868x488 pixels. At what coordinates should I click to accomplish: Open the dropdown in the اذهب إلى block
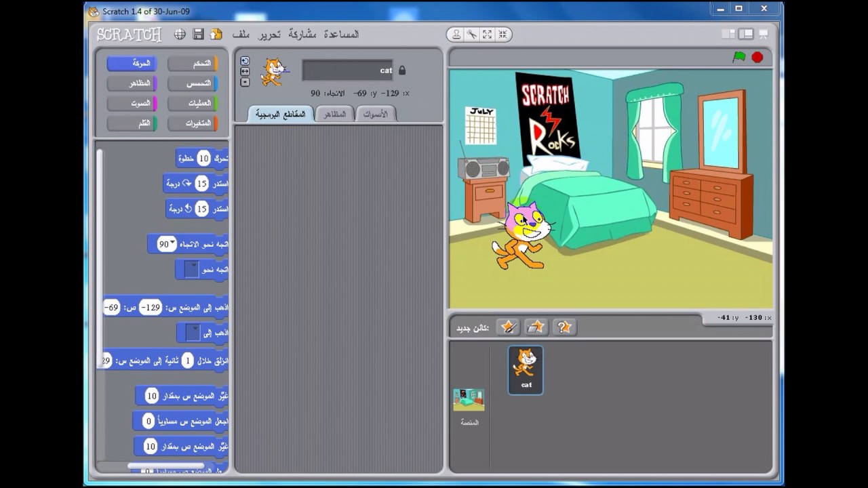[x=193, y=333]
